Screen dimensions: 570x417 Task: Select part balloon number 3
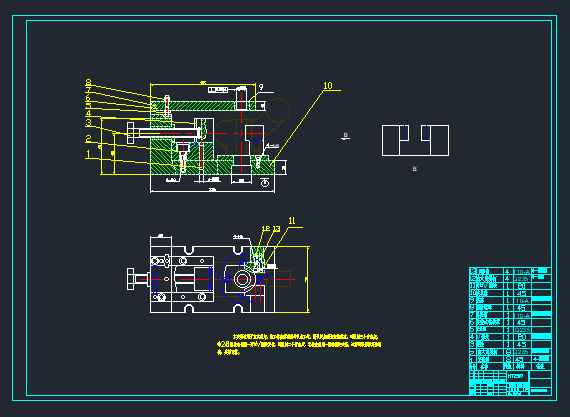click(x=88, y=123)
